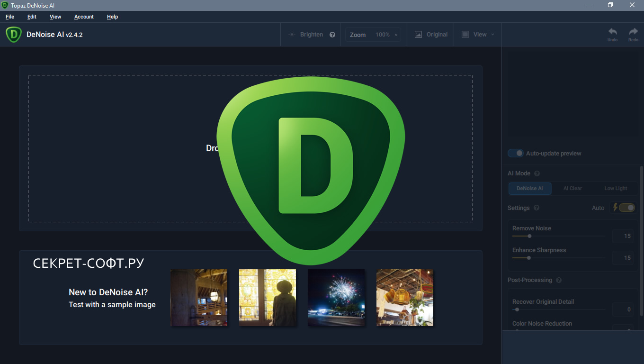Toggle the Auto settings switch
This screenshot has width=644, height=364.
[x=627, y=208]
